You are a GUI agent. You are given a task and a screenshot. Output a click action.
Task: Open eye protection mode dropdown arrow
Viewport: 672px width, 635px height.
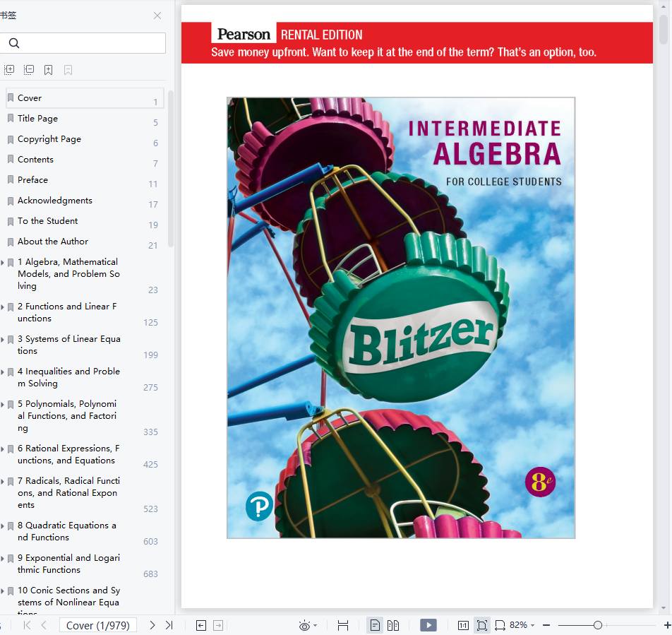pos(316,626)
